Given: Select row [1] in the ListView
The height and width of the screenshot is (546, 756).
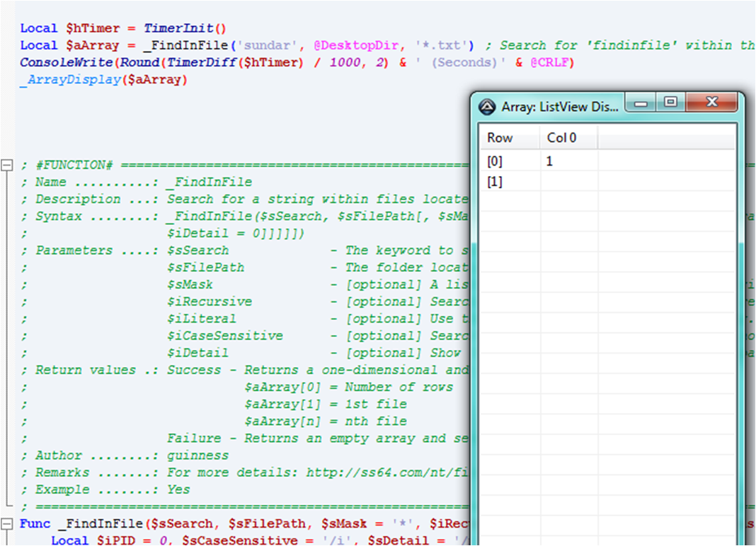Looking at the screenshot, I should (x=607, y=182).
